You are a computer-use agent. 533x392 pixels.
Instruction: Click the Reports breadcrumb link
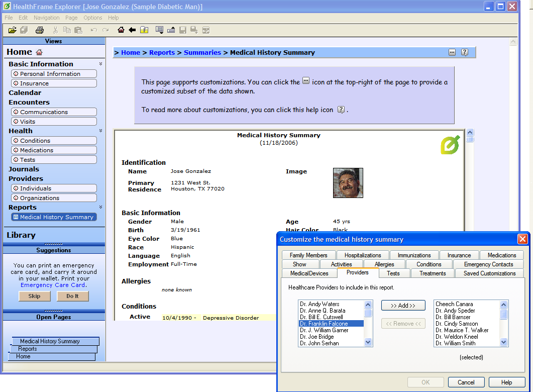pos(162,52)
